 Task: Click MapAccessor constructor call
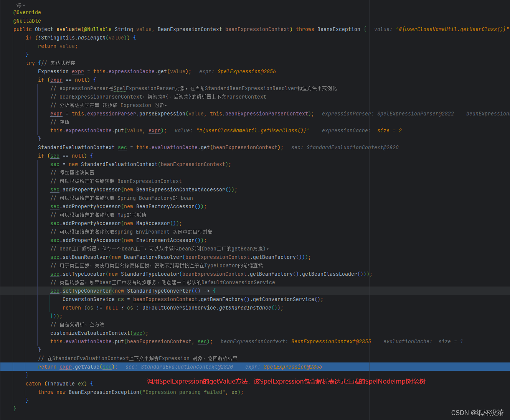[153, 223]
